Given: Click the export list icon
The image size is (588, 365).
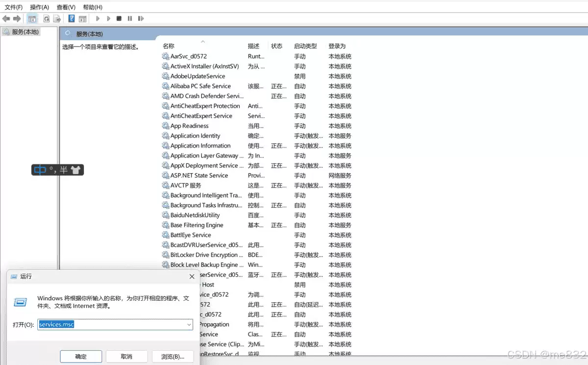Looking at the screenshot, I should [x=57, y=18].
